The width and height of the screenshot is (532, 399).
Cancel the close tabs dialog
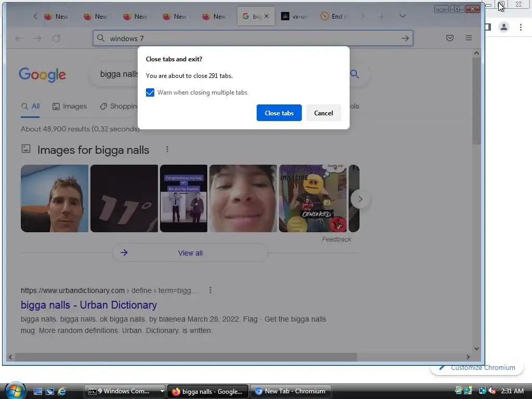pyautogui.click(x=323, y=113)
